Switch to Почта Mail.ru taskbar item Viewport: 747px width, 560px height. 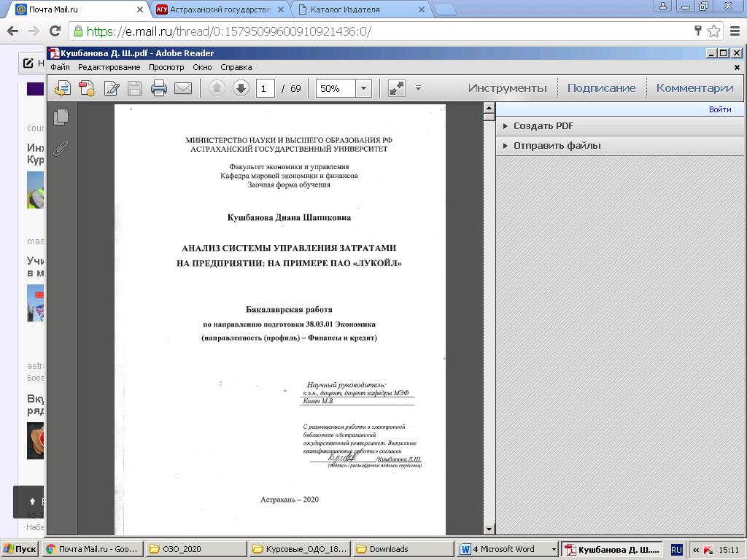[93, 549]
